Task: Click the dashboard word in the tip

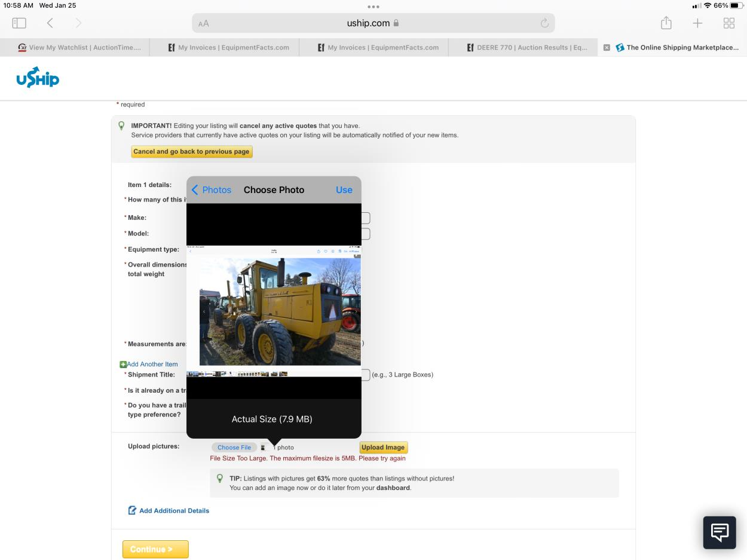Action: point(393,488)
